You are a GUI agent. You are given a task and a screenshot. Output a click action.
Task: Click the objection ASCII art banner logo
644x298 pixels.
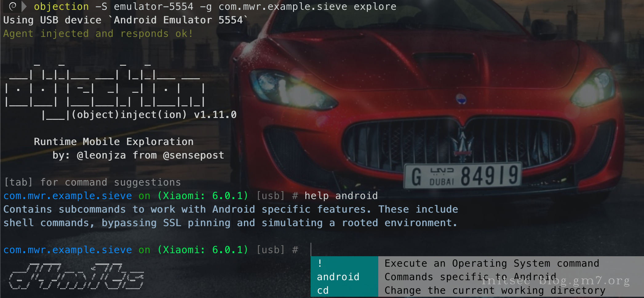tap(105, 89)
